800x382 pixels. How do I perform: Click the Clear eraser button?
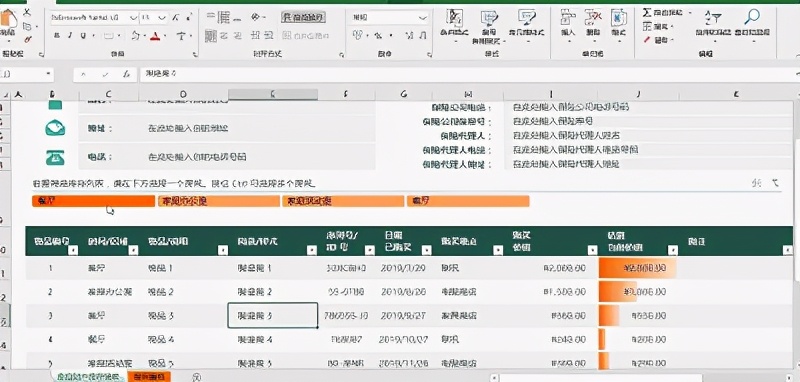[x=657, y=39]
